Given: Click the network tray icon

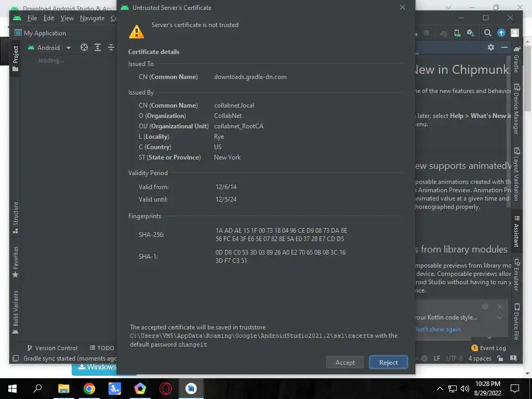Looking at the screenshot, I should coord(453,389).
